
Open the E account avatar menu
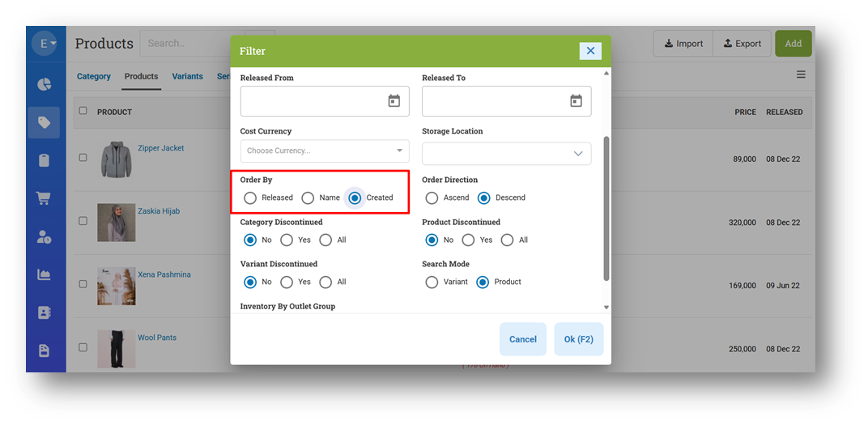[45, 43]
